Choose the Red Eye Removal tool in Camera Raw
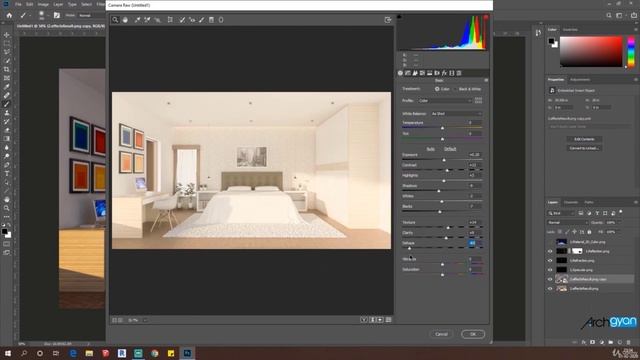The image size is (640, 360). (192, 20)
